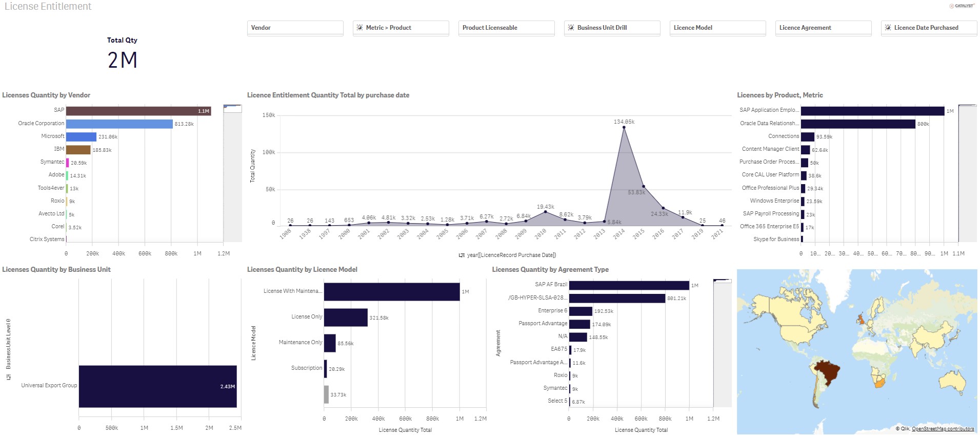Click the 19.43k data point in 2010
This screenshot has height=437, width=980.
click(545, 211)
